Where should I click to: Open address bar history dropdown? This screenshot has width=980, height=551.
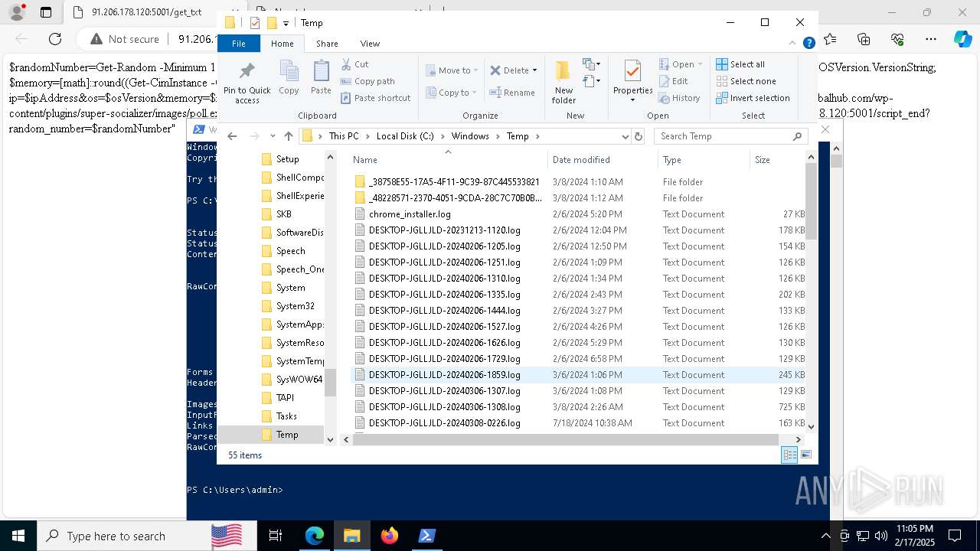625,136
